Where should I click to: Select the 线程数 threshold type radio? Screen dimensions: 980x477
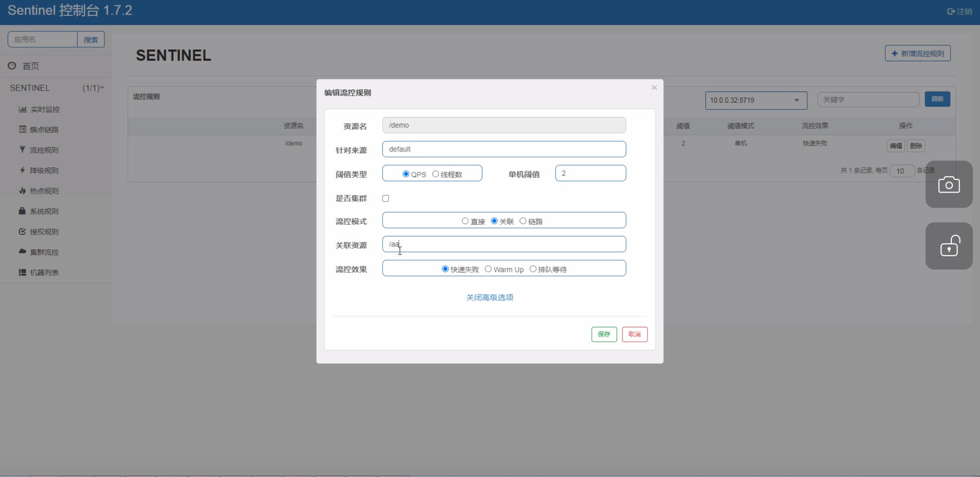point(436,174)
